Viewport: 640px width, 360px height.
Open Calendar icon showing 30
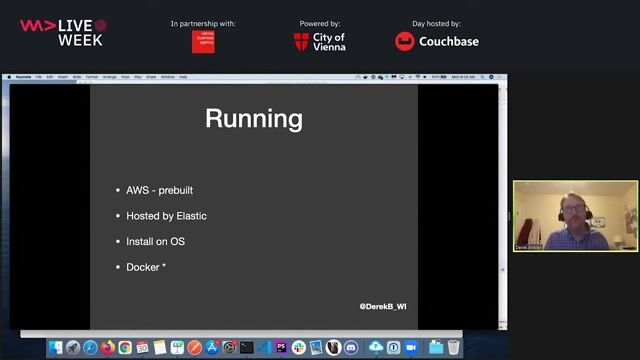tap(142, 347)
